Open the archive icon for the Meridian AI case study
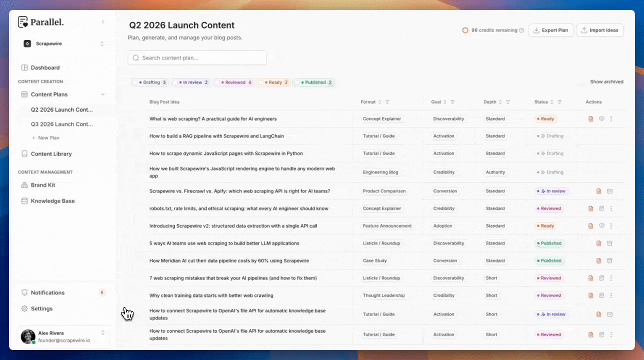The image size is (644, 360). (609, 260)
